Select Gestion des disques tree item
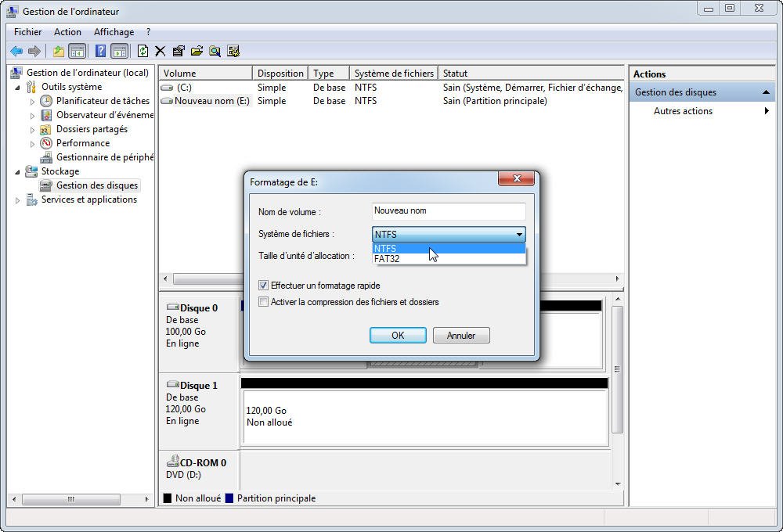783x532 pixels. [x=97, y=185]
